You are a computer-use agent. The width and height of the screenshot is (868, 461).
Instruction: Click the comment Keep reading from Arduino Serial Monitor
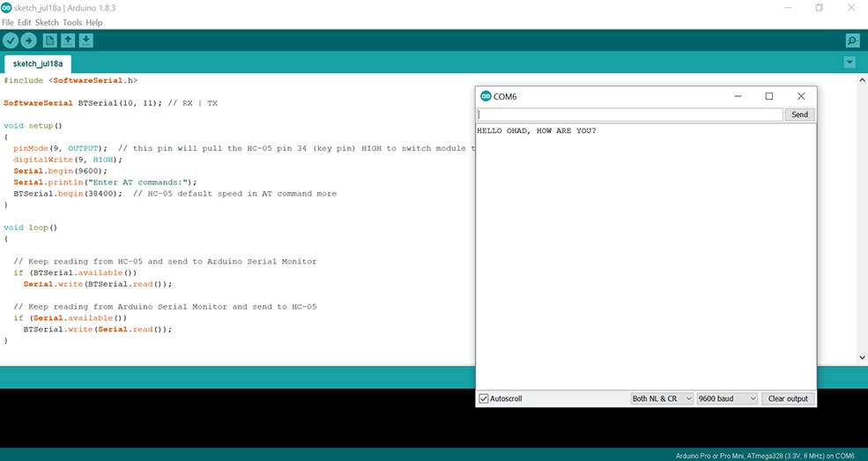165,307
